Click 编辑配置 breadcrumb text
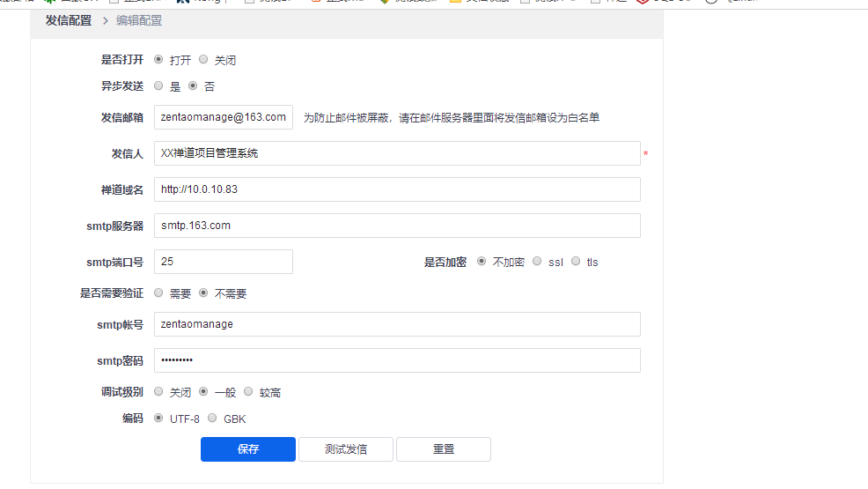This screenshot has height=489, width=868. point(139,21)
